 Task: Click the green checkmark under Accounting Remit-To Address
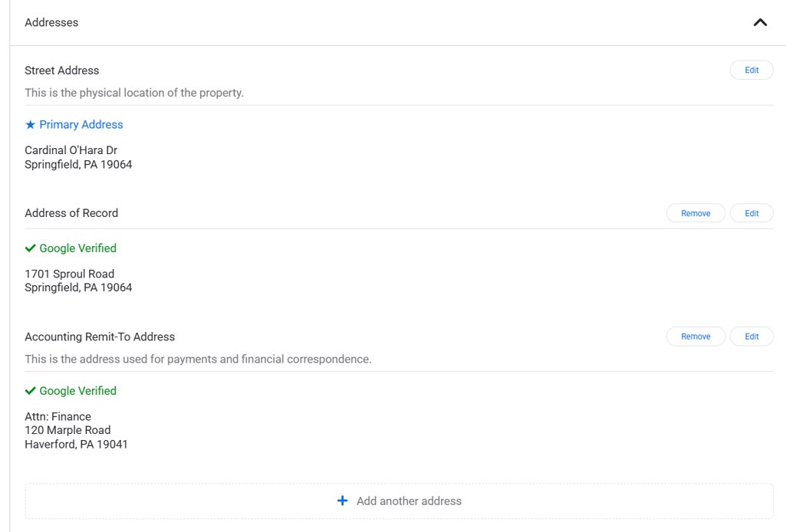[x=30, y=391]
